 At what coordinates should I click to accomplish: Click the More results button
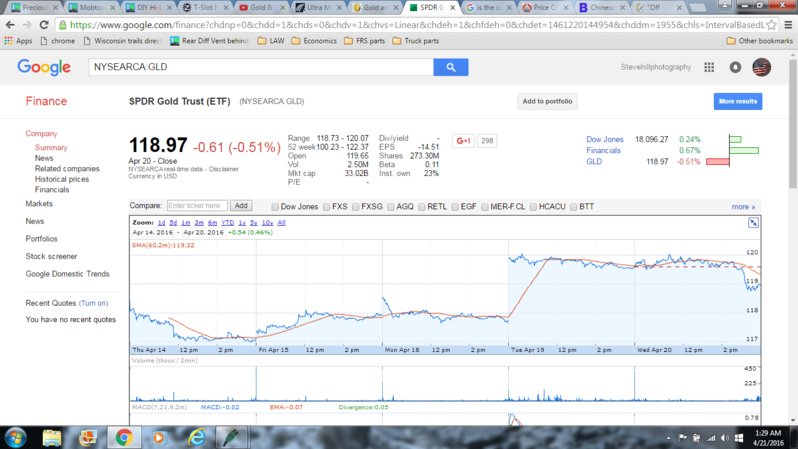(x=737, y=101)
